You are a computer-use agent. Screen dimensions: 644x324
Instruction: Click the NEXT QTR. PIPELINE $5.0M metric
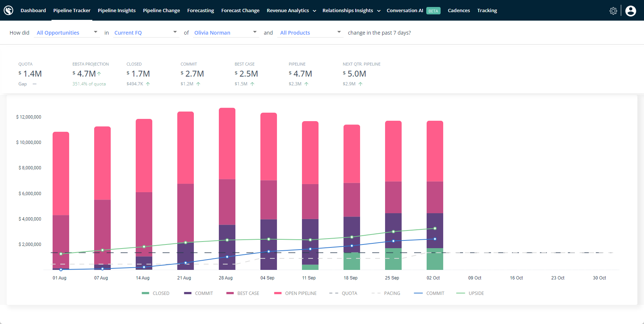[355, 74]
